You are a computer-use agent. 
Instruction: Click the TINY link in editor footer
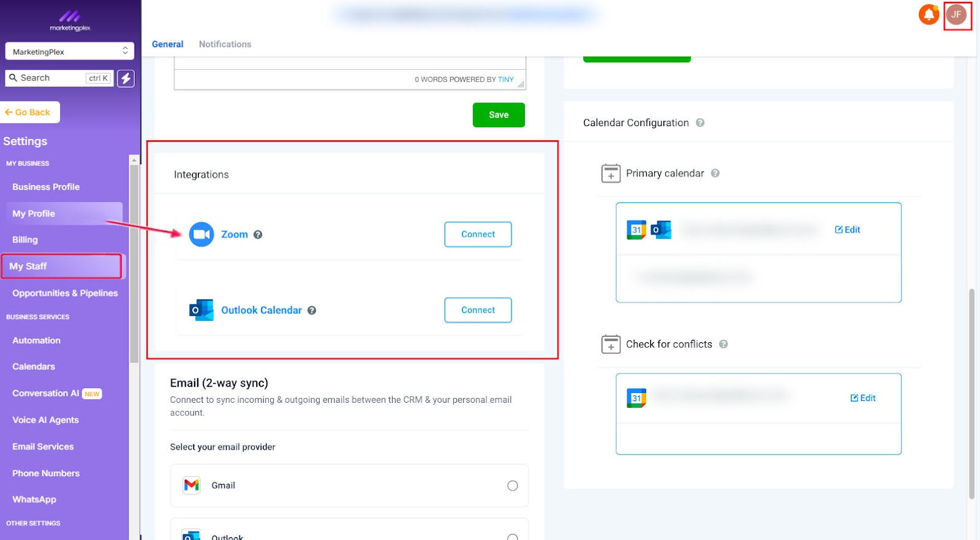coord(506,80)
